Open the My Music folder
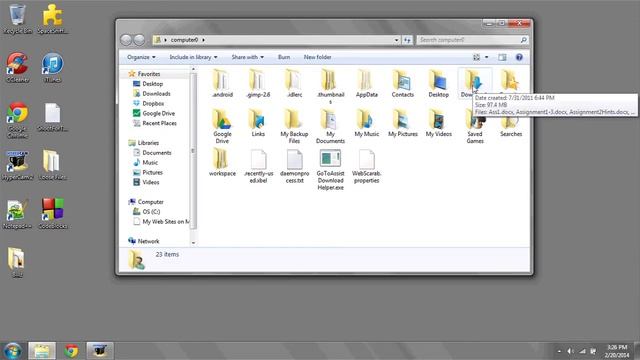Image resolution: width=640 pixels, height=360 pixels. (x=367, y=123)
